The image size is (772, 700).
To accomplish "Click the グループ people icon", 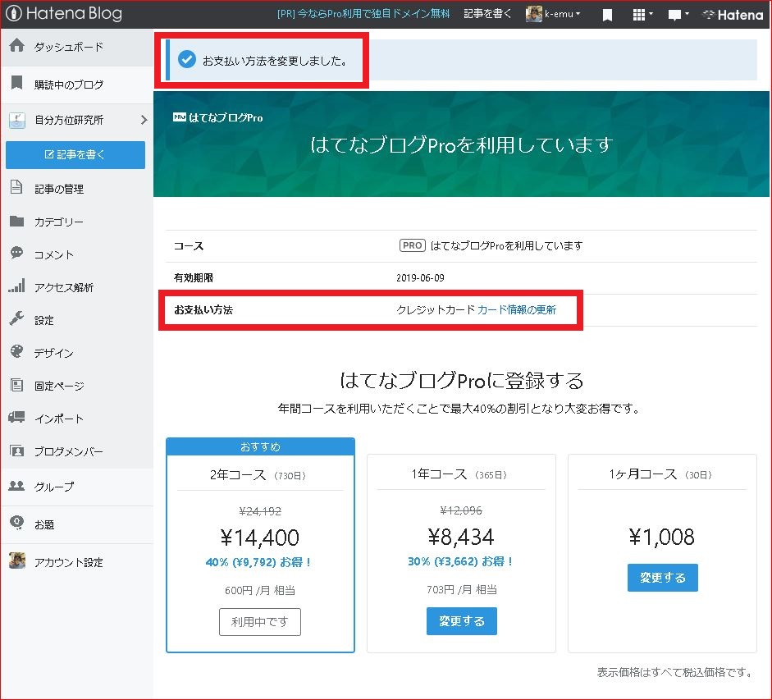I will coord(16,485).
